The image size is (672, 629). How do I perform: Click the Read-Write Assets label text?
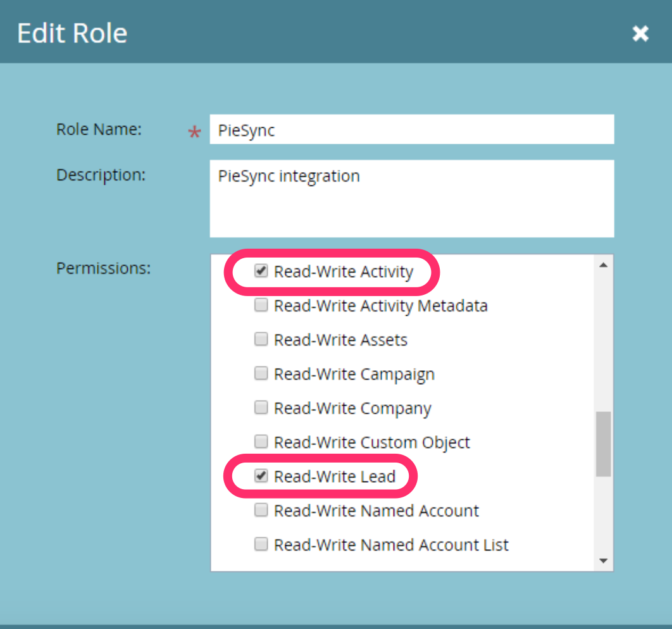[340, 340]
